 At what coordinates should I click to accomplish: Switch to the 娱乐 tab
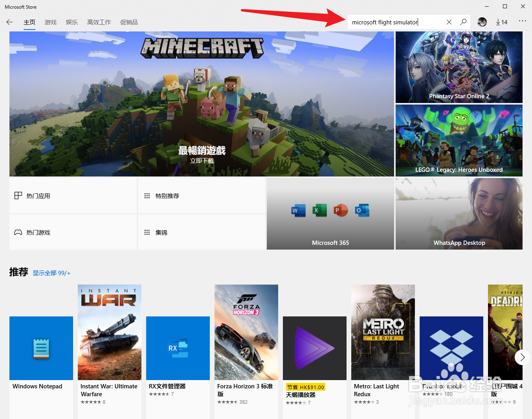72,22
